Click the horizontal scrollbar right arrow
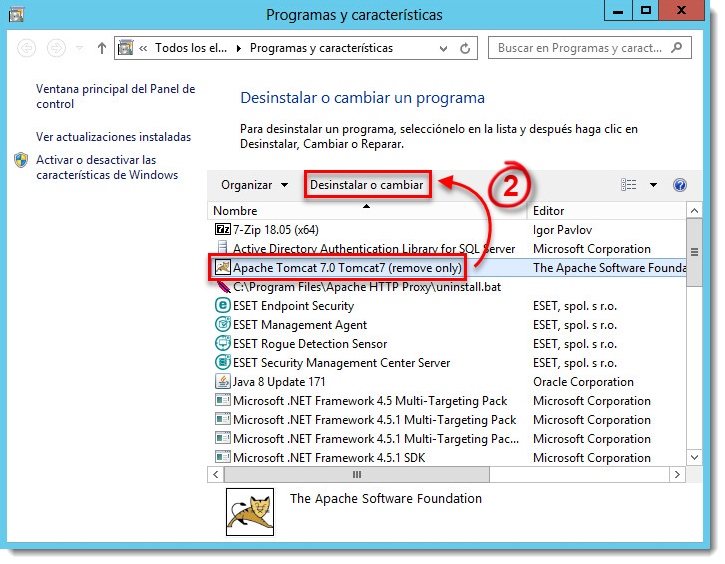This screenshot has width=725, height=564. pos(677,474)
